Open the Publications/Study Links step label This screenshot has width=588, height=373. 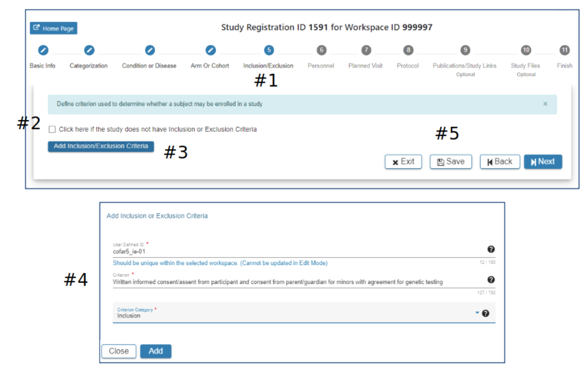(x=464, y=66)
